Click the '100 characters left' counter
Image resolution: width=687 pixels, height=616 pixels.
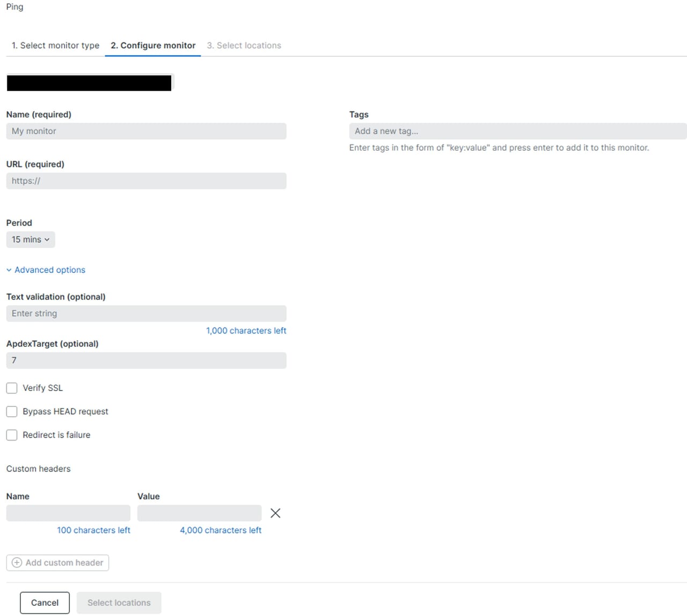[94, 530]
